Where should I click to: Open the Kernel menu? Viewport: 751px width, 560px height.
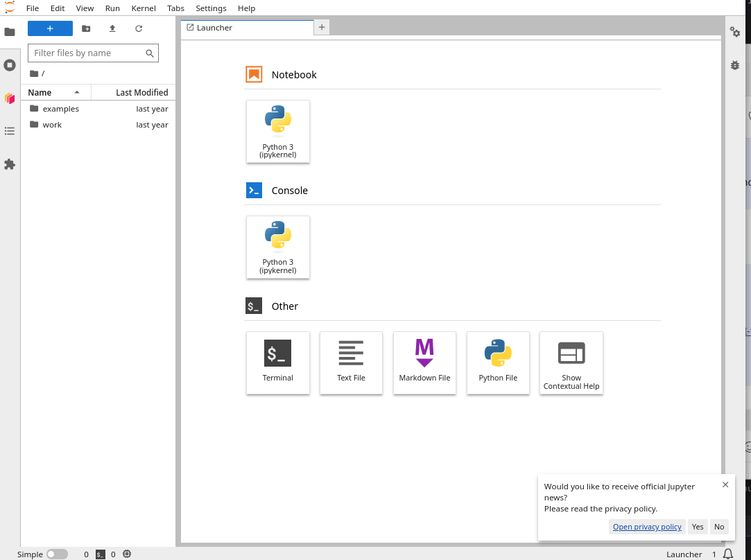144,8
